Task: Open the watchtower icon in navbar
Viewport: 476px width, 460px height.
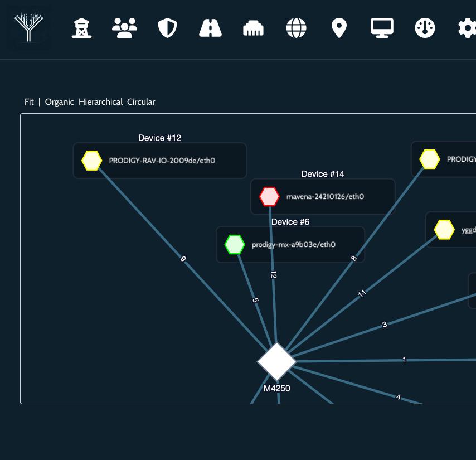Action: [82, 27]
